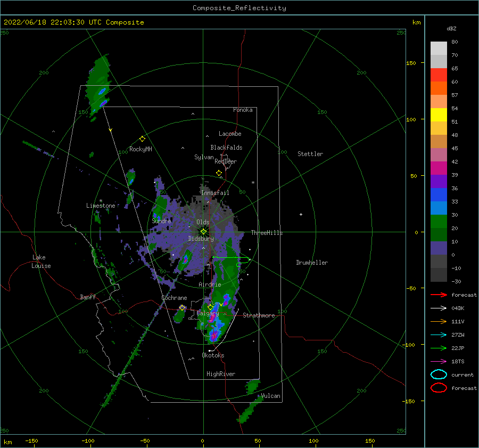The height and width of the screenshot is (448, 479).
Task: Pick the magenta 39-42 dBZ swatch
Action: 439,168
